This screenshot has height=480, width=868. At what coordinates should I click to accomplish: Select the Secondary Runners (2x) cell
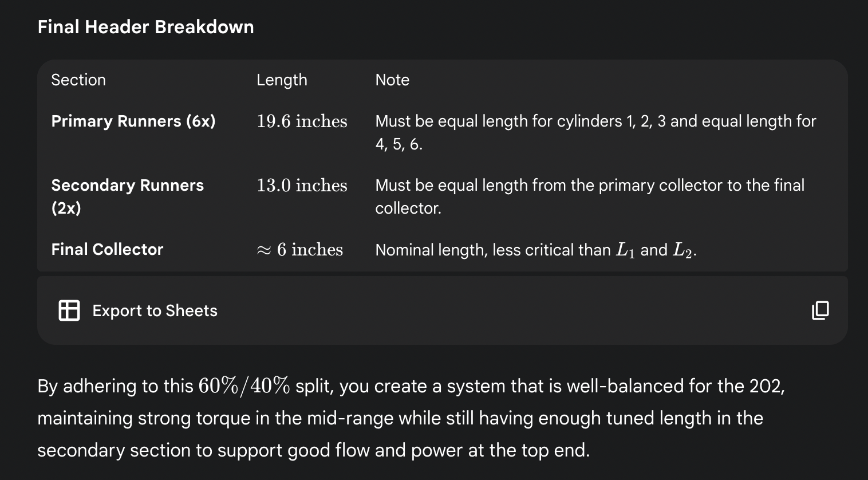(127, 196)
